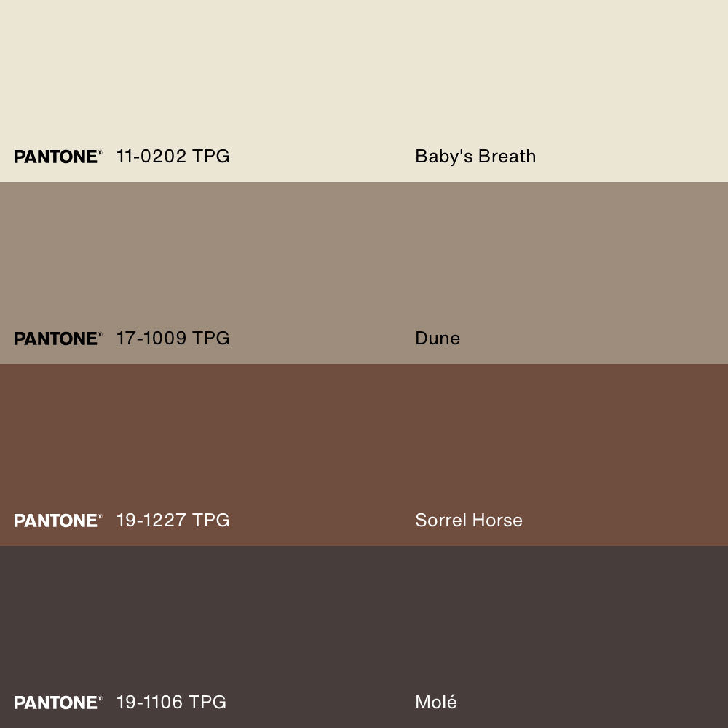Select the code 19-1106 TPG

171,702
